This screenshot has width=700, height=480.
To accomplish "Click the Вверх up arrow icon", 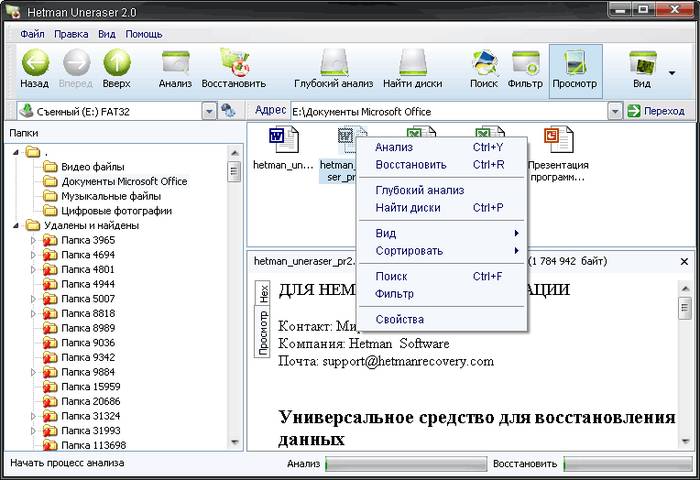I will pos(116,65).
